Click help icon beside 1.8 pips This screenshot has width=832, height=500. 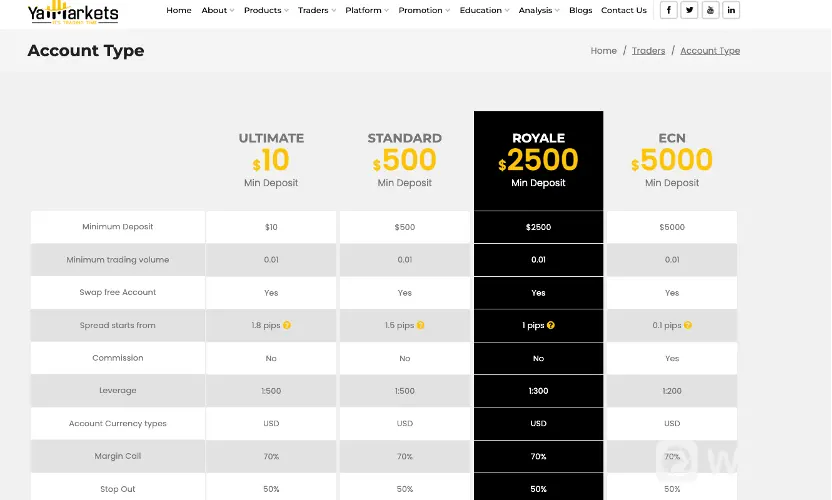tap(287, 325)
